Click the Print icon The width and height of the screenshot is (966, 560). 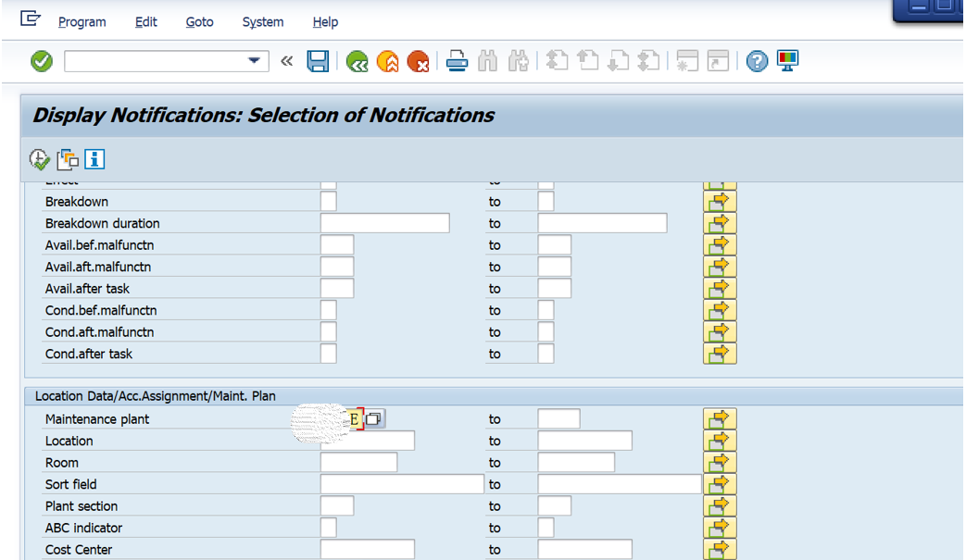457,60
